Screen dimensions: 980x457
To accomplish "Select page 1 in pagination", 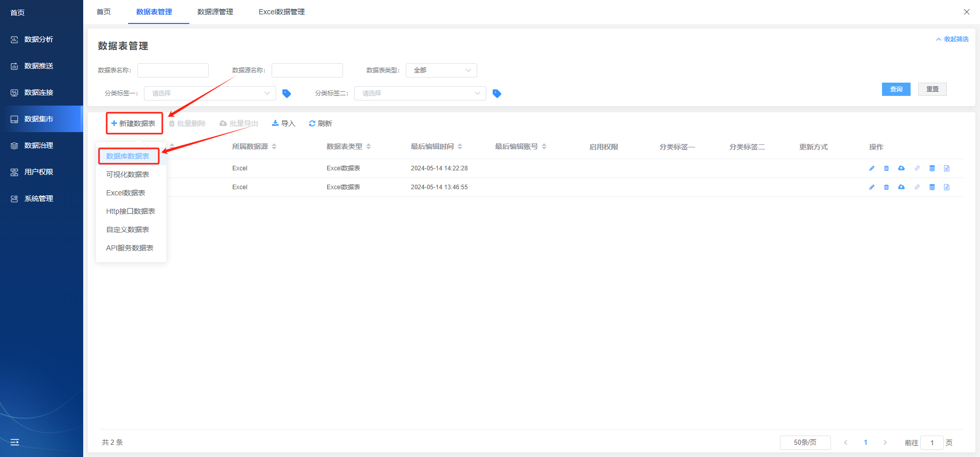I will 866,443.
